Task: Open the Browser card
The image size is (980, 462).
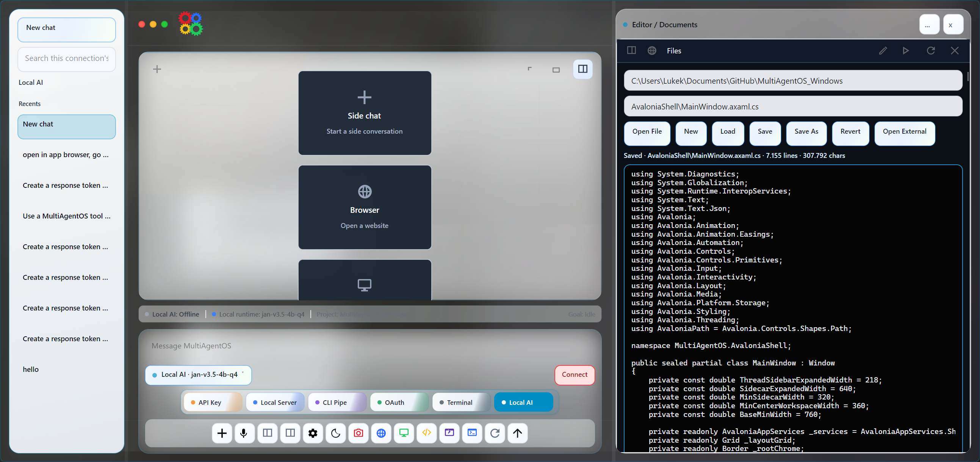Action: (x=365, y=207)
